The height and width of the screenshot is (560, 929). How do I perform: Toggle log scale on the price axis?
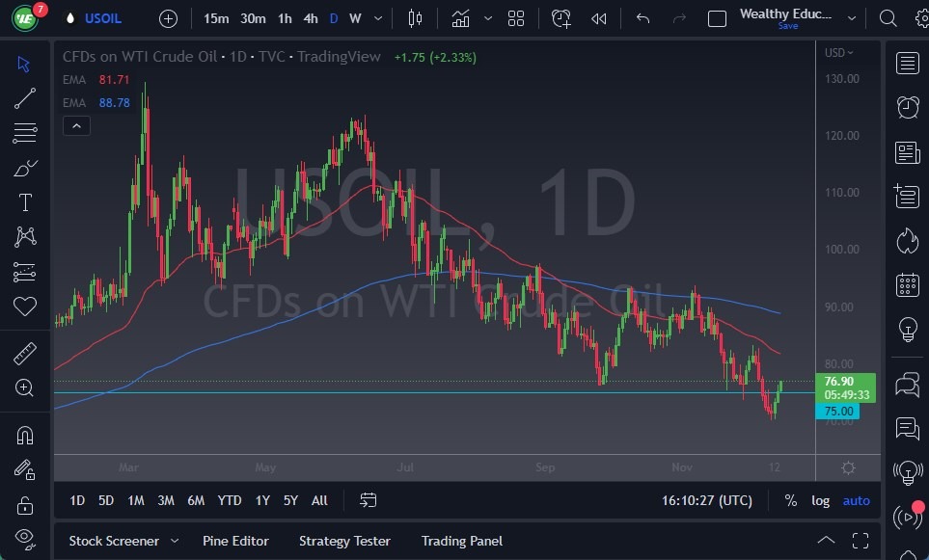[820, 500]
